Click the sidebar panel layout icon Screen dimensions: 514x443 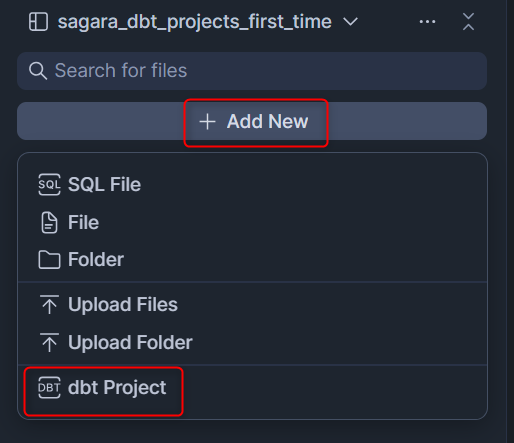[x=38, y=22]
